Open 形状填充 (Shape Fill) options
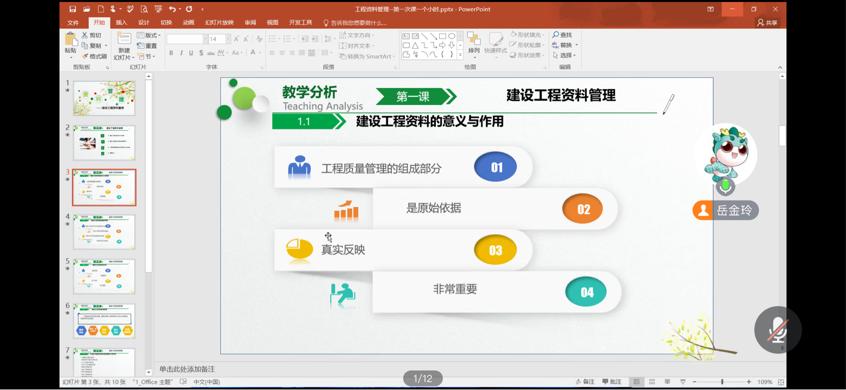846x390 pixels. point(526,35)
